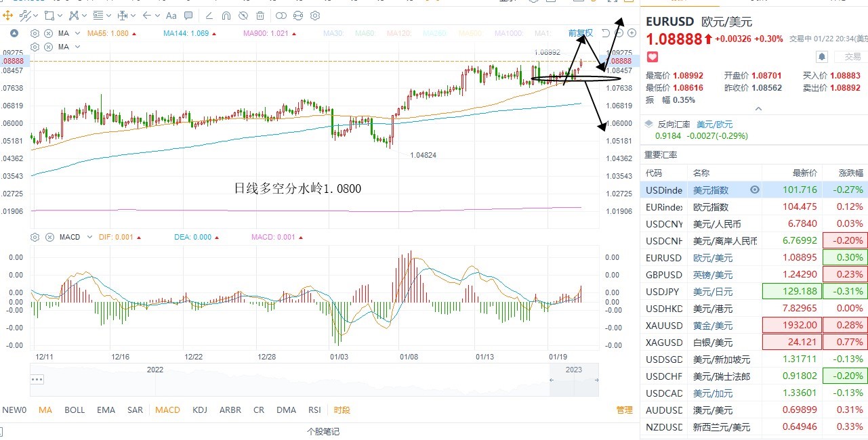Click the trash icon to delete drawings
Screen dimensions: 868x440
coord(260,16)
